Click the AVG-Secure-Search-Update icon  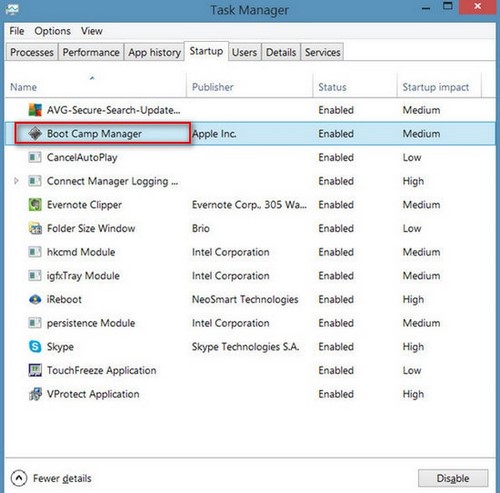click(x=35, y=110)
